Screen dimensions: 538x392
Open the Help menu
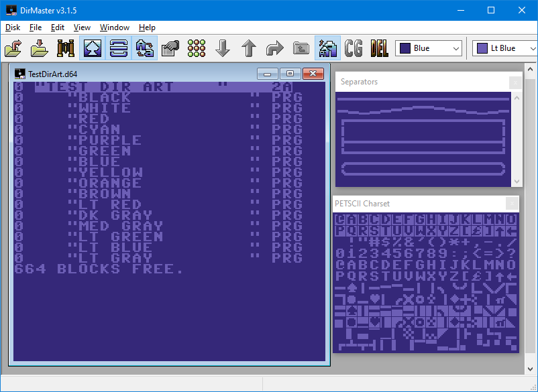coord(147,27)
